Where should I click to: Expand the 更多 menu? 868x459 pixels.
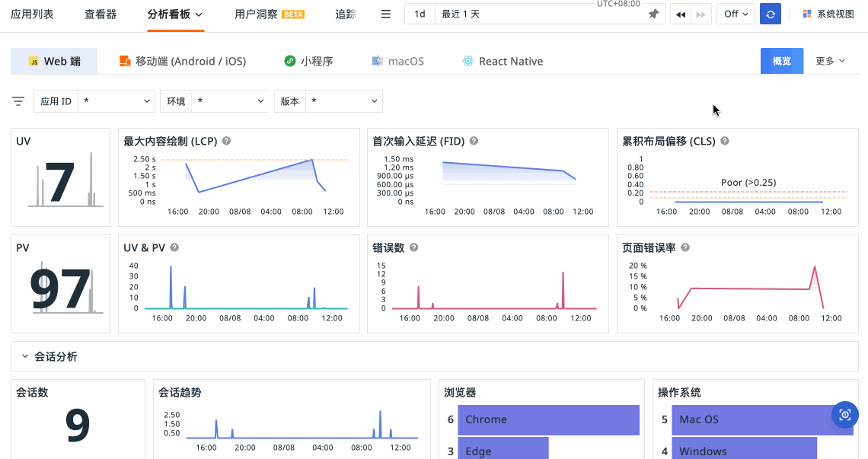pyautogui.click(x=830, y=61)
